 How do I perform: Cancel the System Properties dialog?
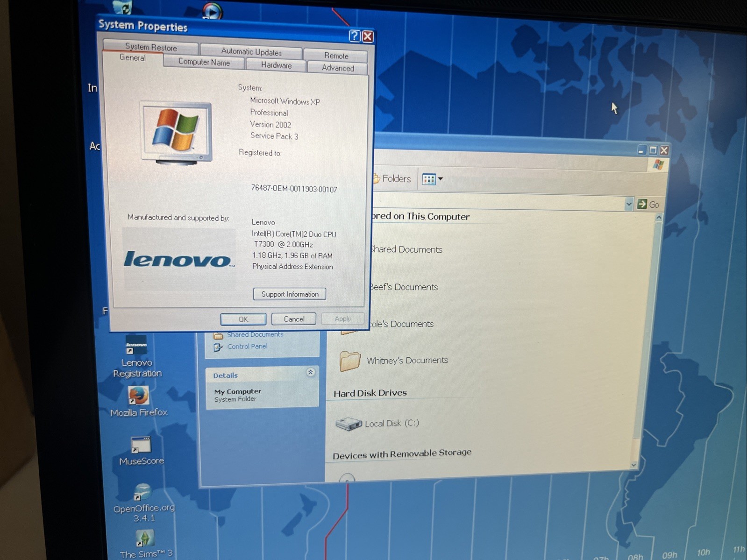(294, 319)
